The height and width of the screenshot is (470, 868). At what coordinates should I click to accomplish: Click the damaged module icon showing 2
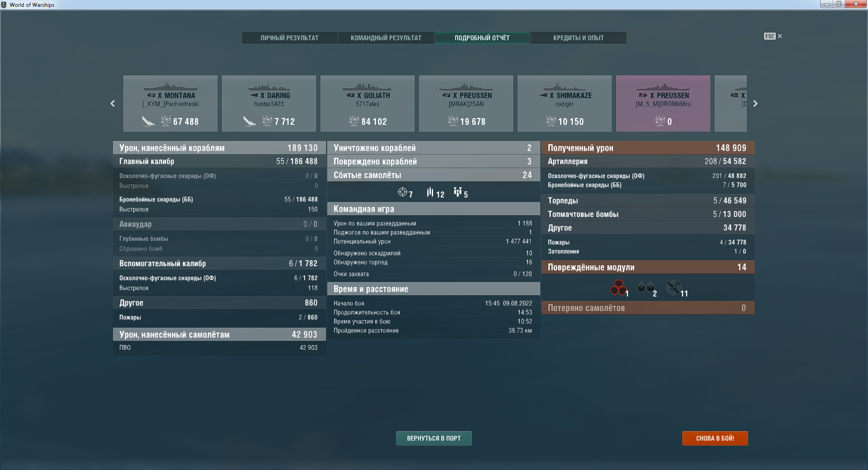point(646,287)
